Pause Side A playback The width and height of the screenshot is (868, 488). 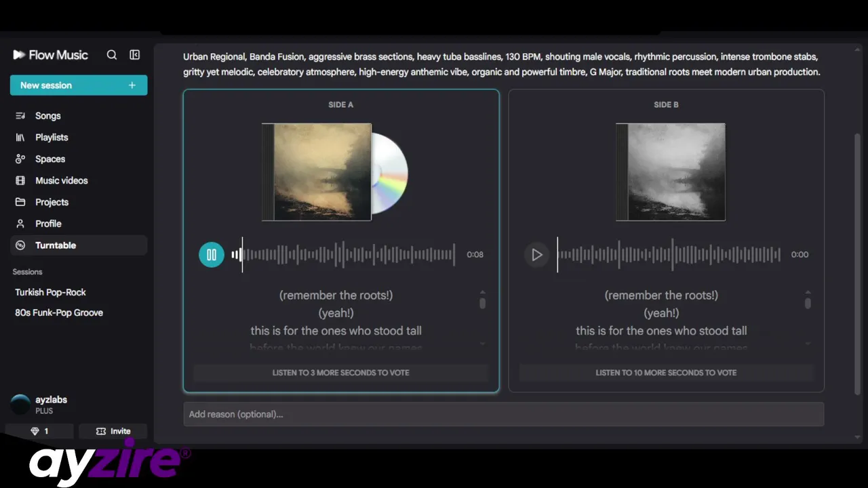click(212, 255)
